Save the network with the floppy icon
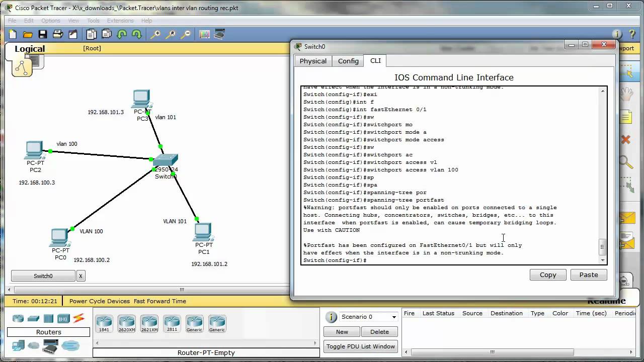Image resolution: width=644 pixels, height=362 pixels. (x=43, y=34)
